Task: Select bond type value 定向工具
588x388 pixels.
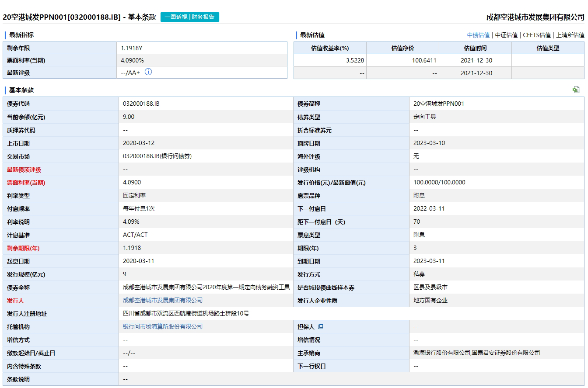Action: (425, 117)
